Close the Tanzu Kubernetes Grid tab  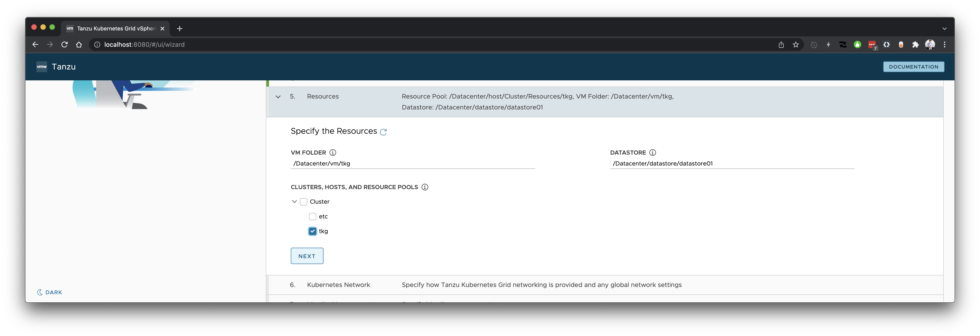point(162,29)
